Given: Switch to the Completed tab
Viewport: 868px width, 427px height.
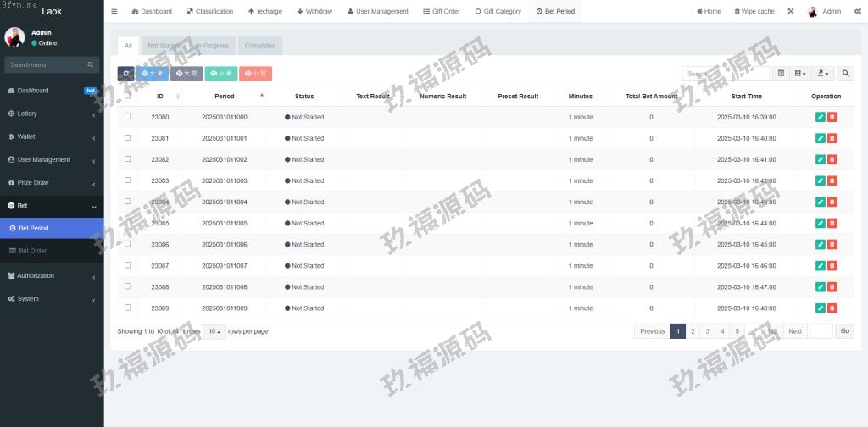Looking at the screenshot, I should tap(260, 46).
